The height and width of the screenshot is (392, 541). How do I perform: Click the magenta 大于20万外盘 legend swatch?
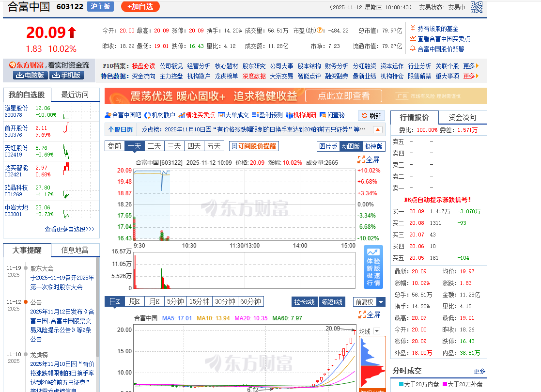click(x=445, y=384)
